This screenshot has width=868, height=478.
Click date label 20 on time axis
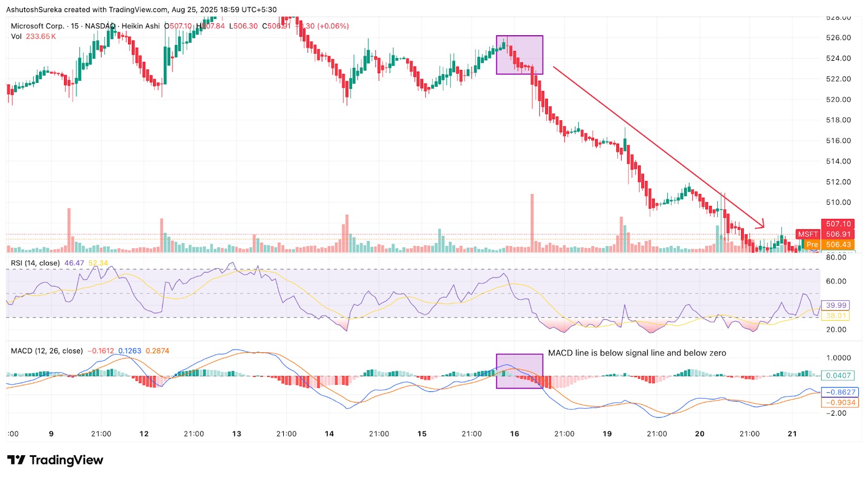pyautogui.click(x=700, y=434)
